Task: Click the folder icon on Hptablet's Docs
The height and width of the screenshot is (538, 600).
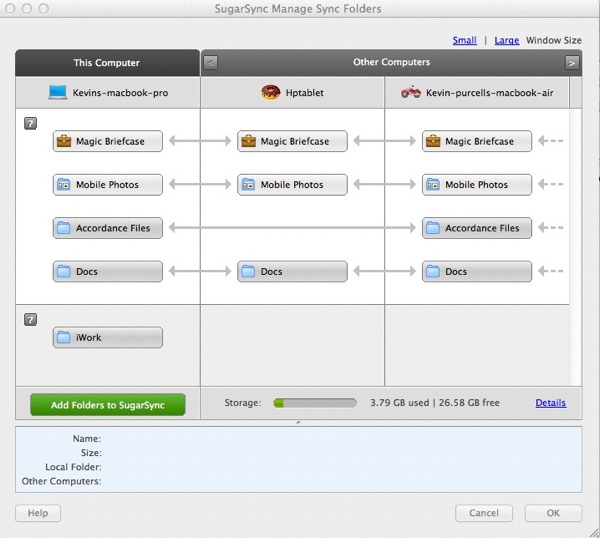Action: point(248,272)
